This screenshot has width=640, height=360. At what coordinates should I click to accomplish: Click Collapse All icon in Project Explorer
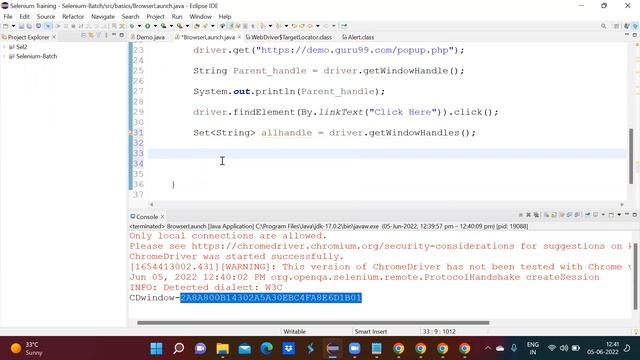pos(83,36)
